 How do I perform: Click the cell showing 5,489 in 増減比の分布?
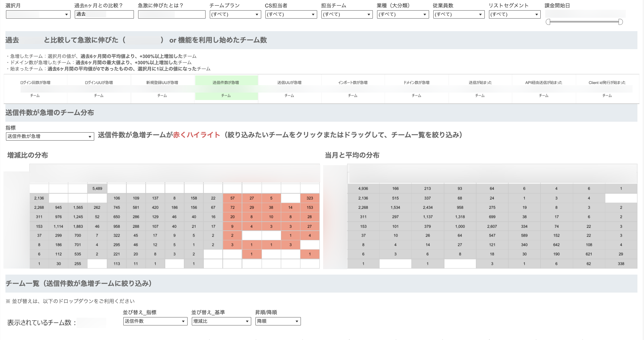[x=97, y=188]
